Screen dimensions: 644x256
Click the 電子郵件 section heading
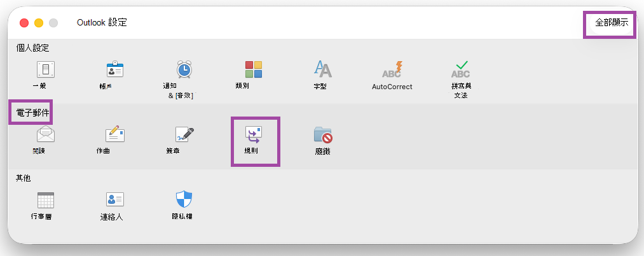tap(31, 112)
